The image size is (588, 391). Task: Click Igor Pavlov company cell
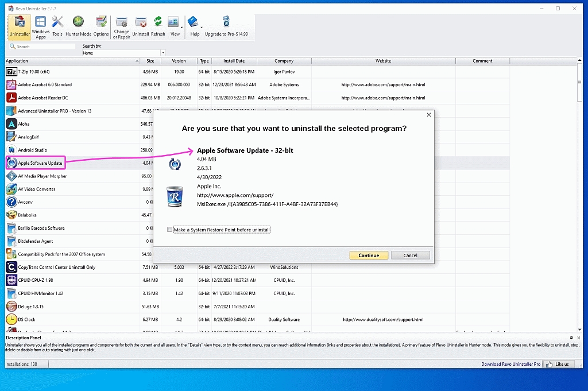coord(284,72)
